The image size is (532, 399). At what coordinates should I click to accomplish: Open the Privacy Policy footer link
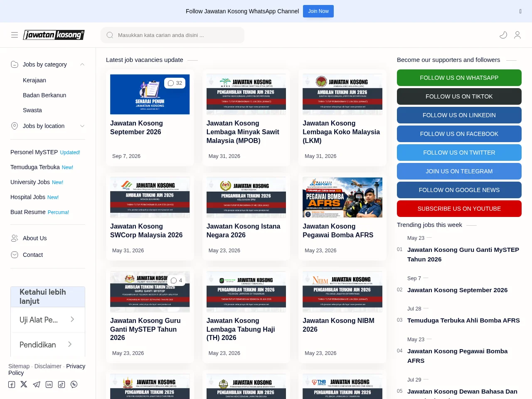pos(47,369)
